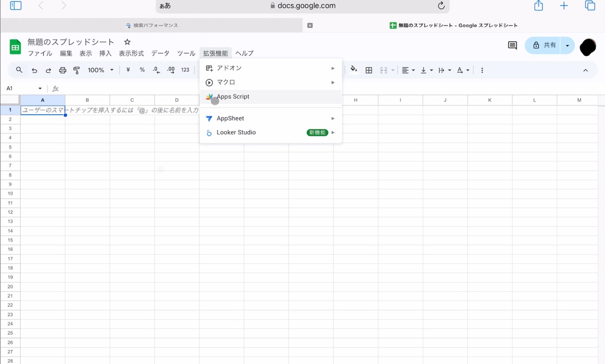Image resolution: width=605 pixels, height=364 pixels.
Task: Apply percent format
Action: pyautogui.click(x=142, y=70)
